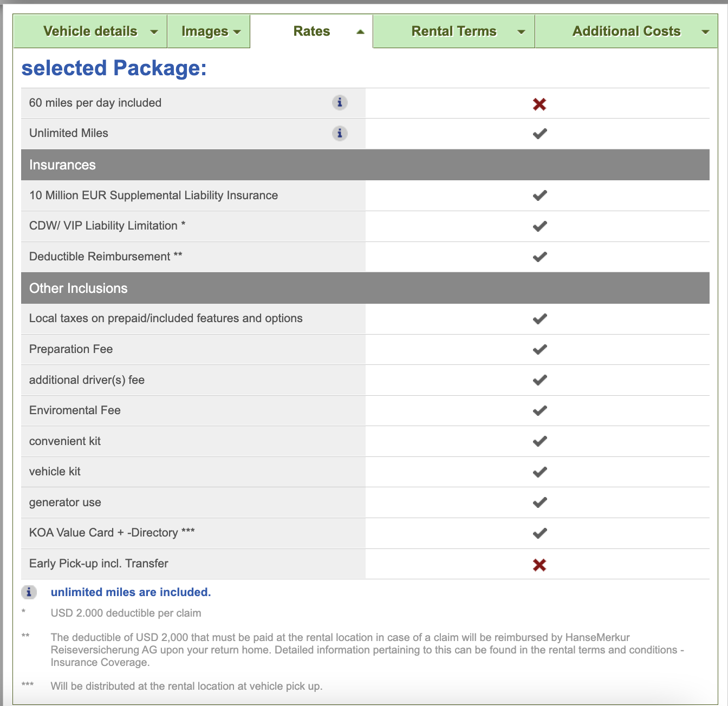Switch to Additional Costs tab

[626, 31]
